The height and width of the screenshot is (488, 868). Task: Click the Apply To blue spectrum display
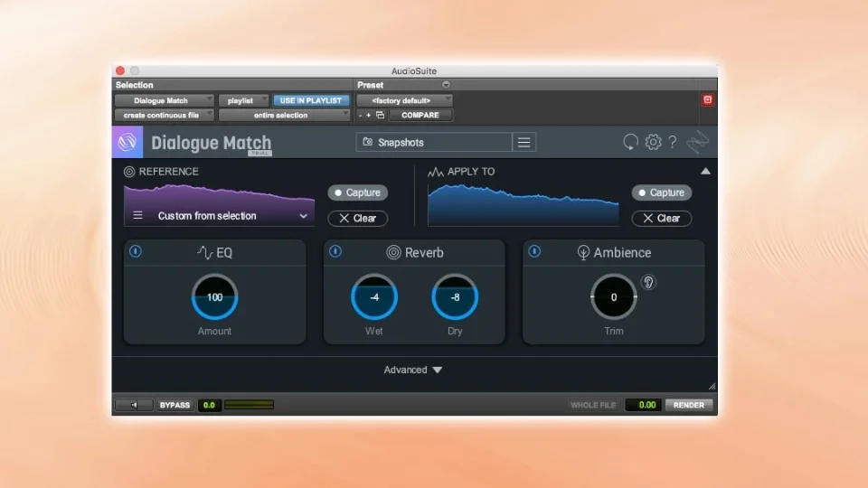pos(524,205)
